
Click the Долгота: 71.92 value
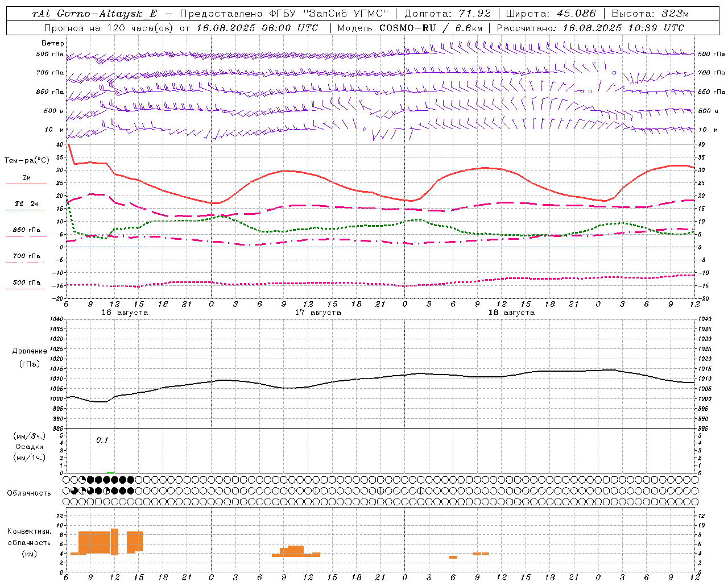click(448, 14)
